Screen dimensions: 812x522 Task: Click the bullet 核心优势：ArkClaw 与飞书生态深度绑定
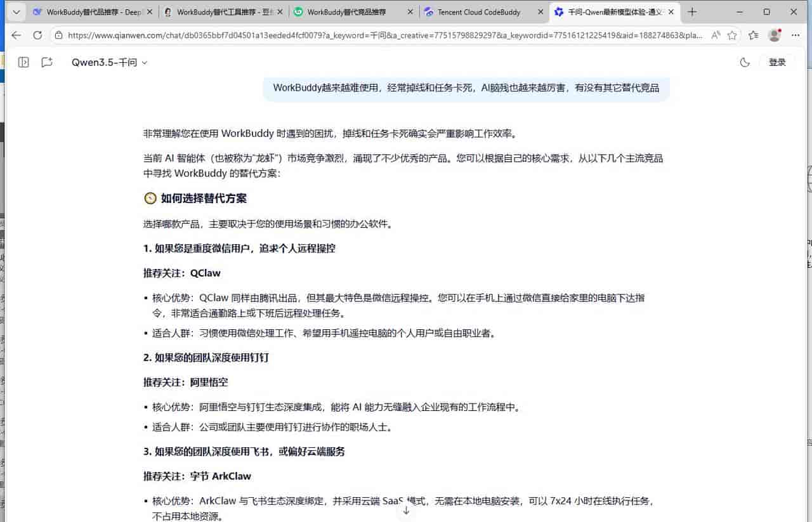pyautogui.click(x=403, y=508)
